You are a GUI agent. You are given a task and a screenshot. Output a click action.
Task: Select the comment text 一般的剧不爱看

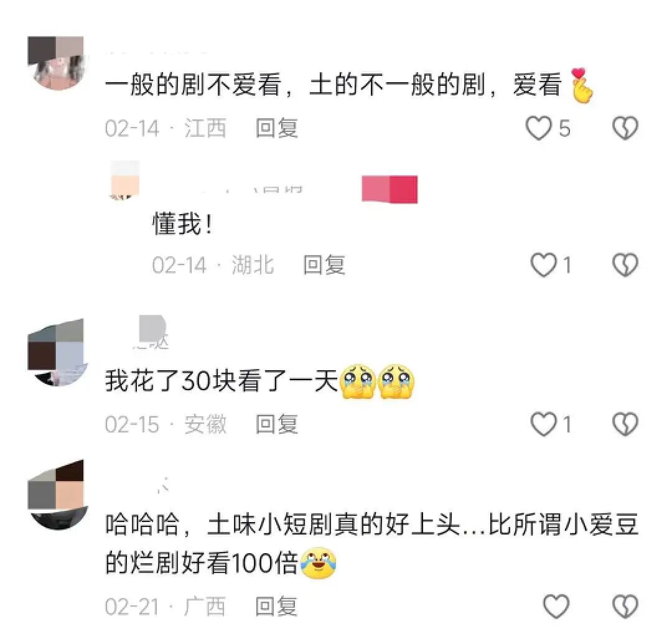193,85
